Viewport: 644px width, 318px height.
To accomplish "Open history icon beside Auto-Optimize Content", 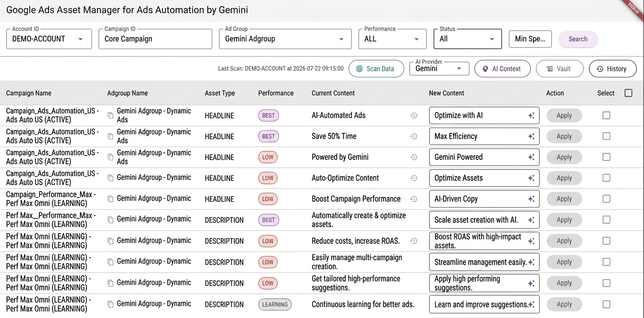I will pyautogui.click(x=414, y=178).
